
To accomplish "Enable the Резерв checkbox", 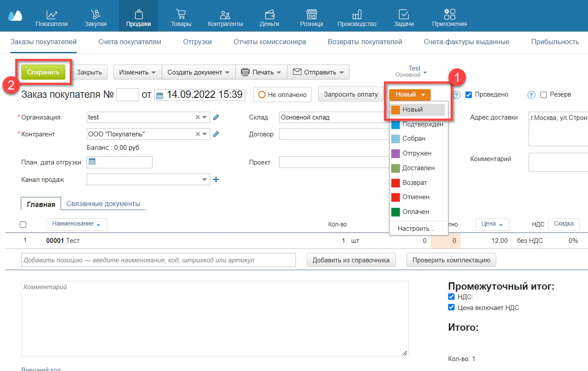I will point(544,94).
